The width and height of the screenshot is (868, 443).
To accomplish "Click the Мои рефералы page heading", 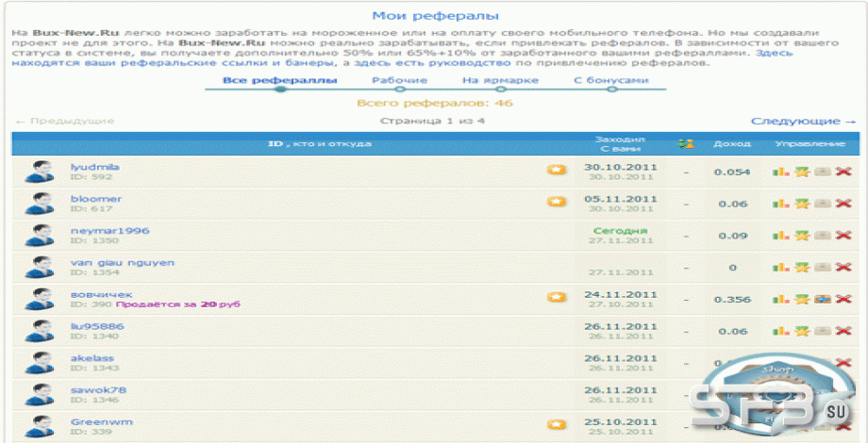I will coord(435,15).
